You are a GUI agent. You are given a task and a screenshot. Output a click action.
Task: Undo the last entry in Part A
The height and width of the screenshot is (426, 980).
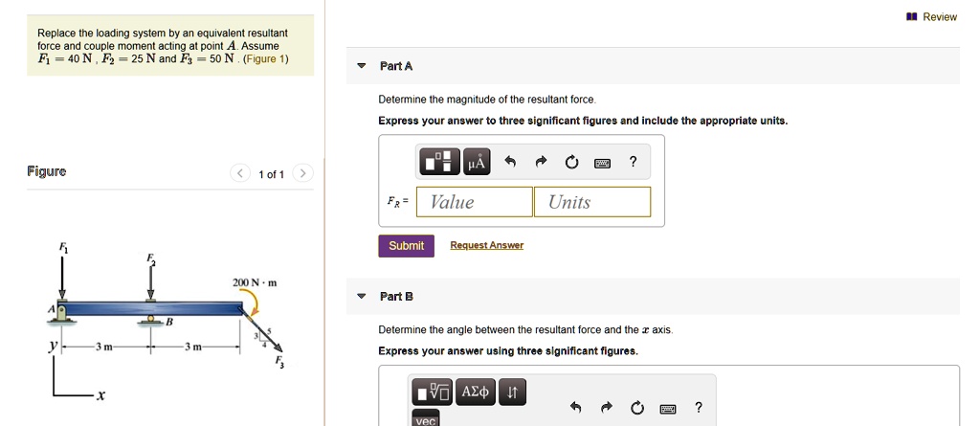(x=511, y=163)
